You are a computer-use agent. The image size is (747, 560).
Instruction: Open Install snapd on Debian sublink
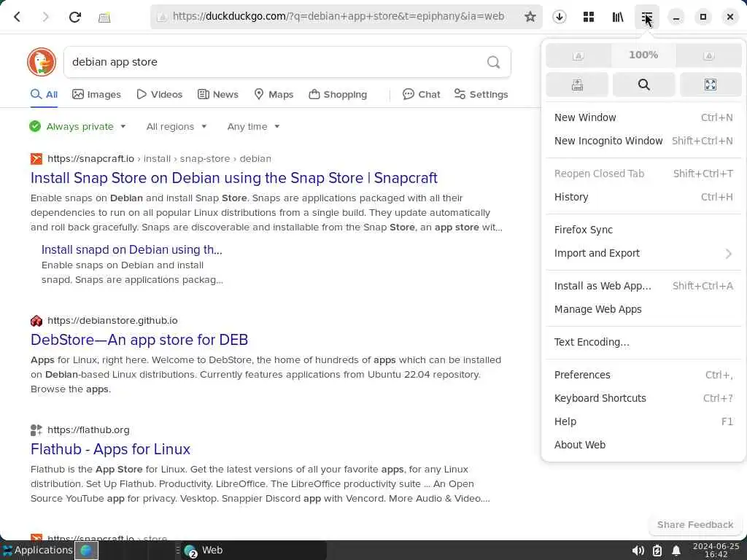click(x=131, y=249)
